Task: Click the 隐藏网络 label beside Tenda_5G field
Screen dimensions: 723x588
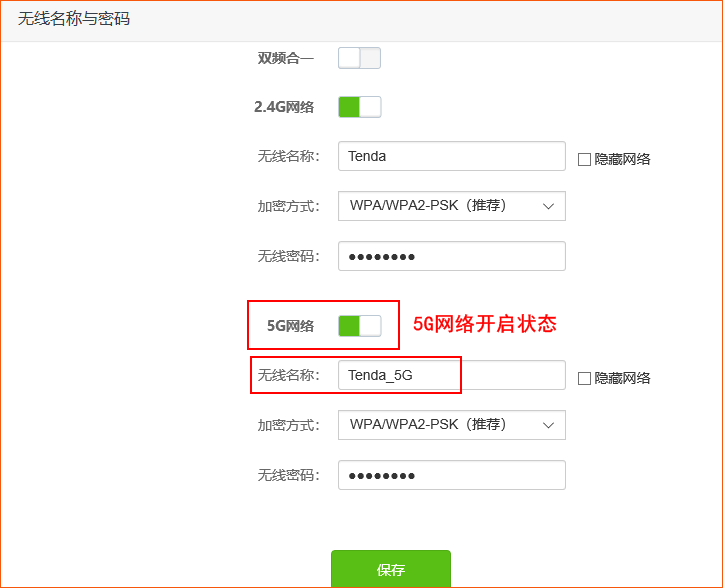Action: [622, 379]
